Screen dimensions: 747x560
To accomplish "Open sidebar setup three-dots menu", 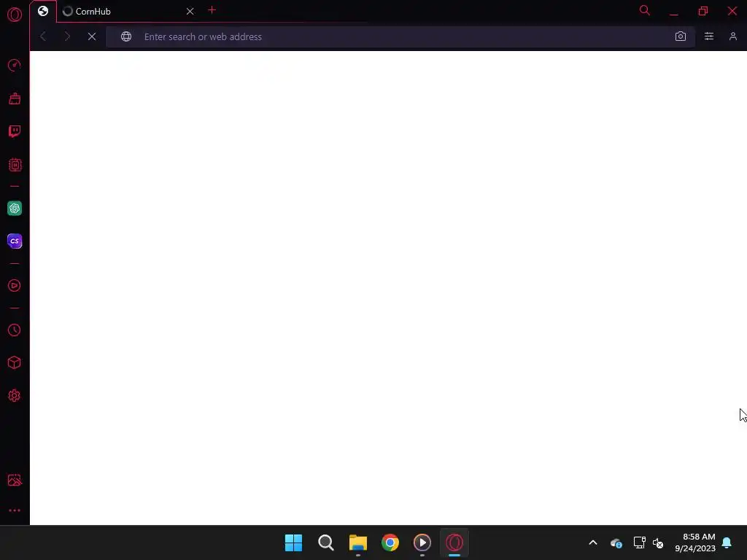I will pyautogui.click(x=15, y=510).
